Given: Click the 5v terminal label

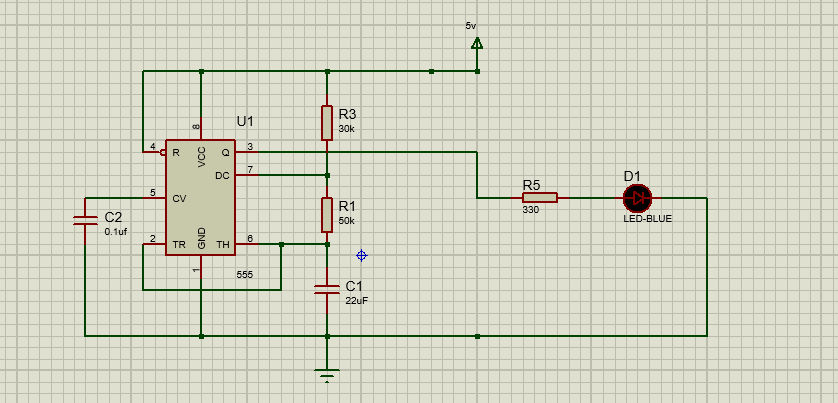Looking at the screenshot, I should 471,25.
